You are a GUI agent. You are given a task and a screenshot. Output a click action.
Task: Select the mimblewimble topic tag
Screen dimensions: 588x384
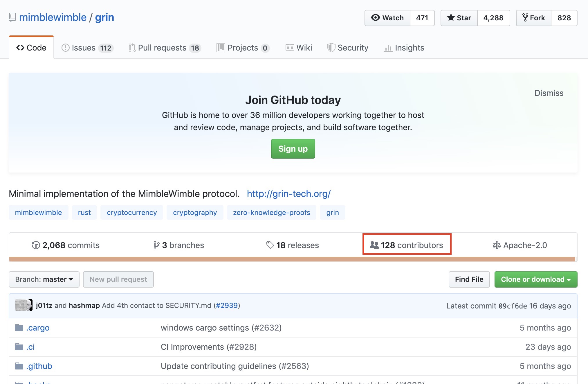tap(38, 212)
